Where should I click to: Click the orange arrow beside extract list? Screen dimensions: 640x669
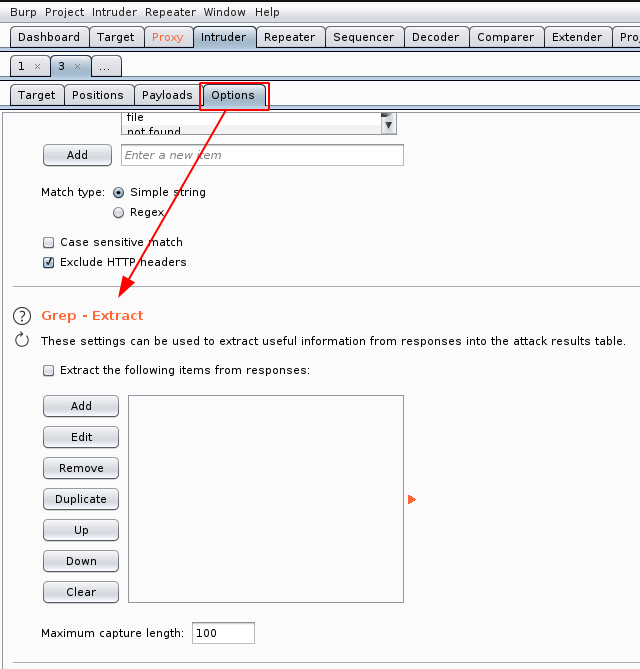point(411,499)
